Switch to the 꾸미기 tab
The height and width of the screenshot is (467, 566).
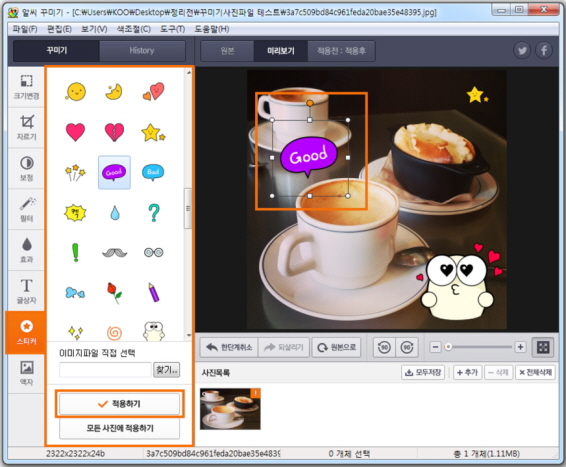coord(56,51)
